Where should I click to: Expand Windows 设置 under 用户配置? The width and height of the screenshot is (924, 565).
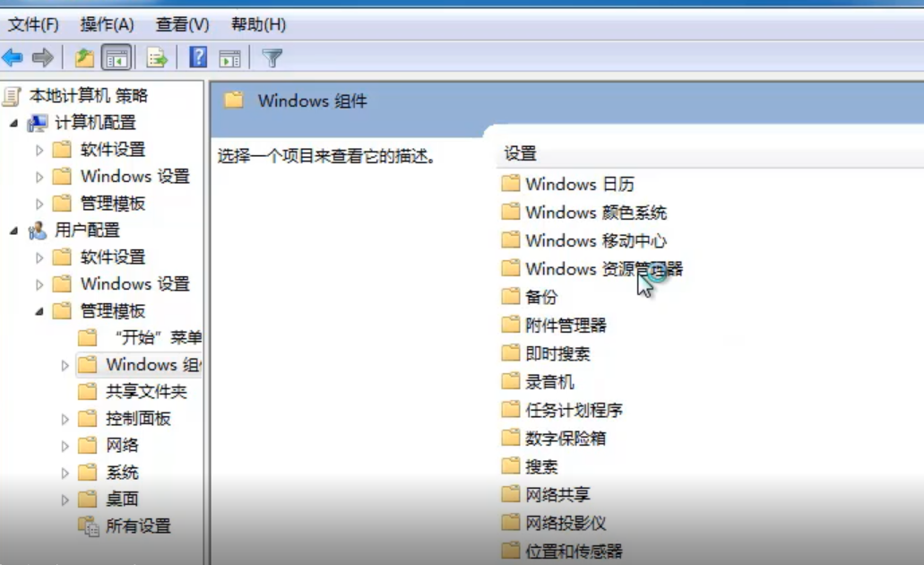[39, 285]
